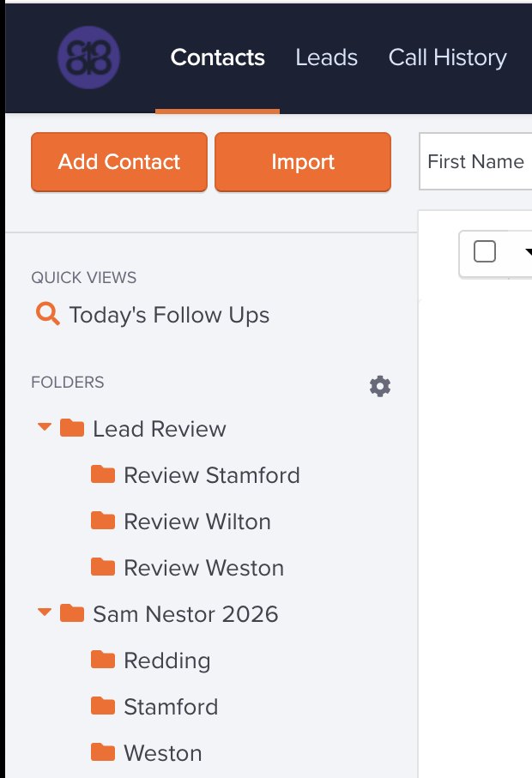
Task: Open the Weston subfolder under Sam Nestor
Action: (x=163, y=753)
